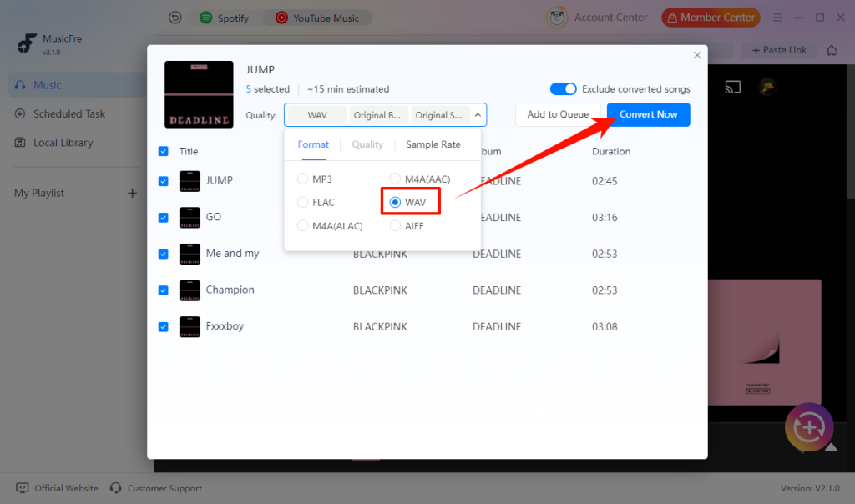
Task: Click the Original S... sample rate chip
Action: (x=438, y=115)
